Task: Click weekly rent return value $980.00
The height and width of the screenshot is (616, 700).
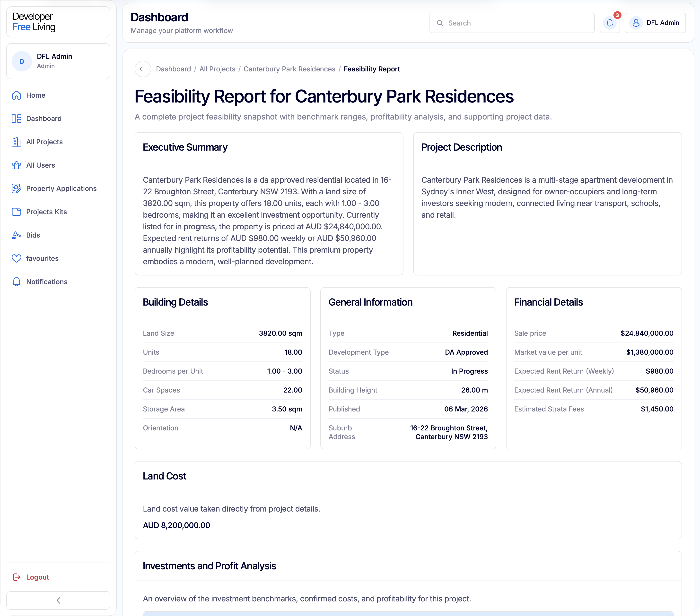Action: 659,371
